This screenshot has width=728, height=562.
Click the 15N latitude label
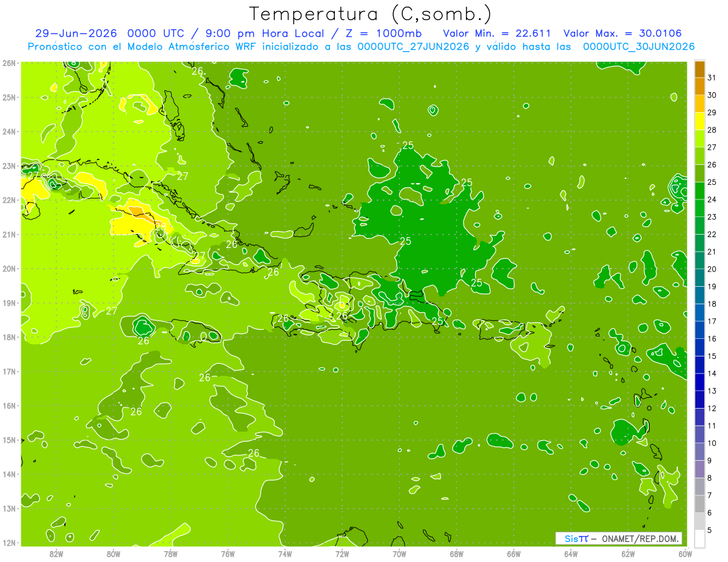[9, 440]
